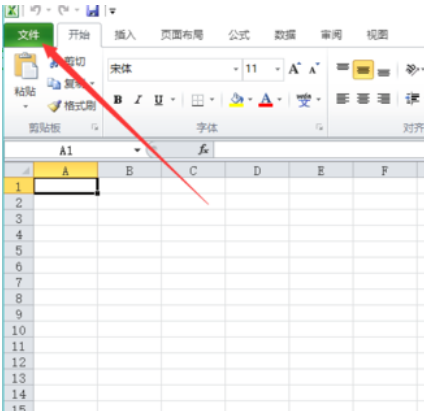
Task: Open the 公式 (Formulas) tab
Action: point(239,35)
